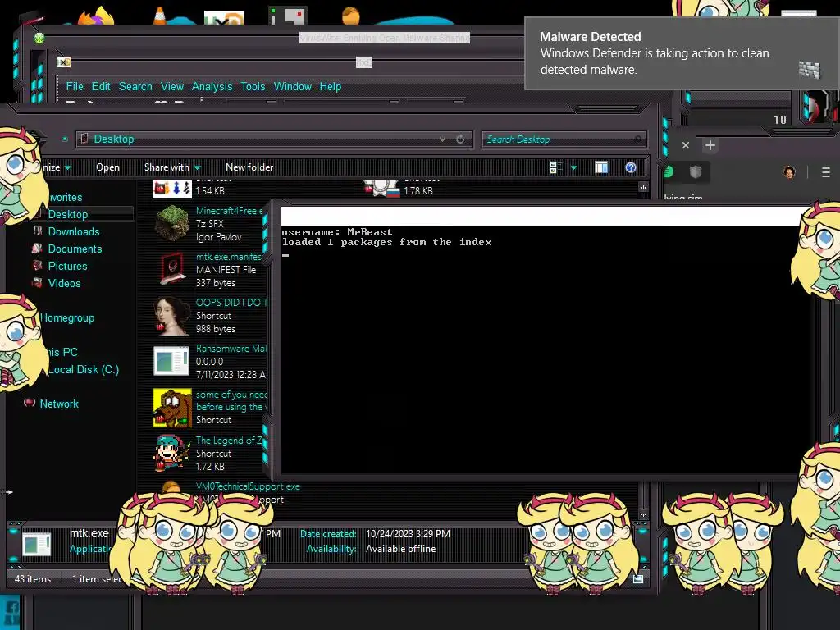The height and width of the screenshot is (630, 840).
Task: Click the Pictures folder icon
Action: coord(38,265)
